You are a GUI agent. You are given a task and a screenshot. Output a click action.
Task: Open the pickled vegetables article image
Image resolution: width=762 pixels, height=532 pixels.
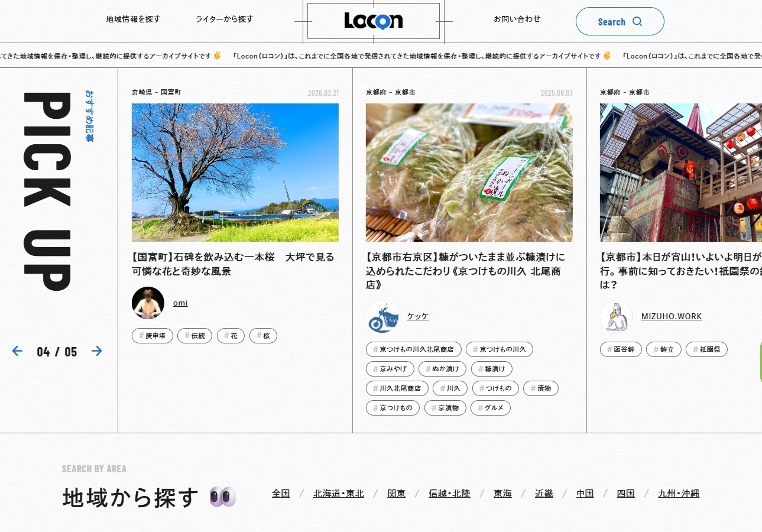pyautogui.click(x=469, y=173)
